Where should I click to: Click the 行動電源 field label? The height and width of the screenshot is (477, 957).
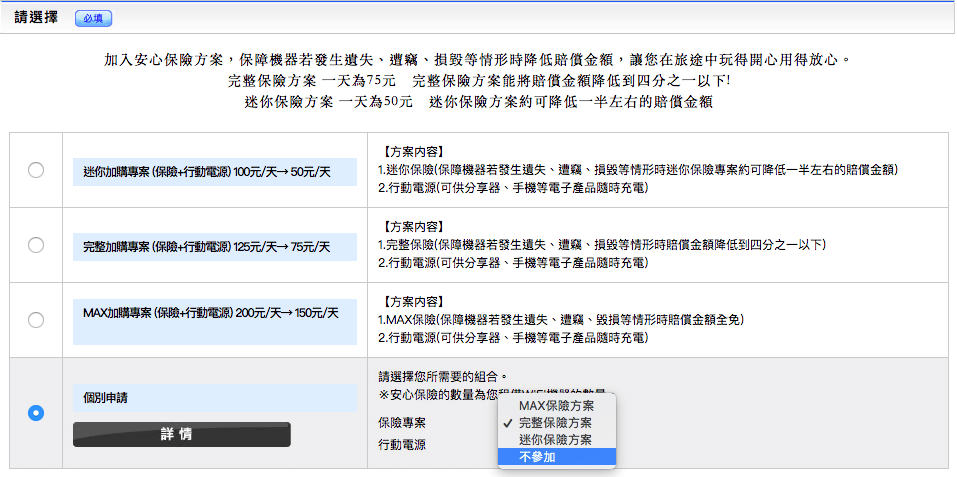click(x=402, y=445)
